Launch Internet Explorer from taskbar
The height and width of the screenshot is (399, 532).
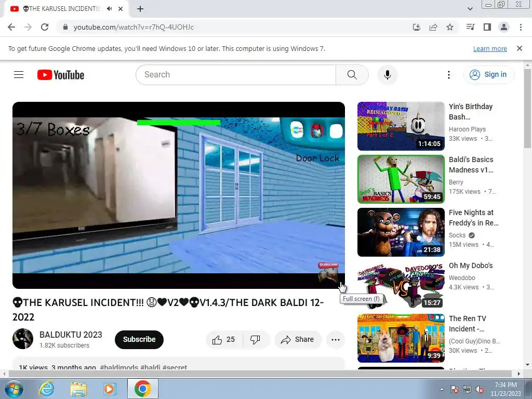46,389
